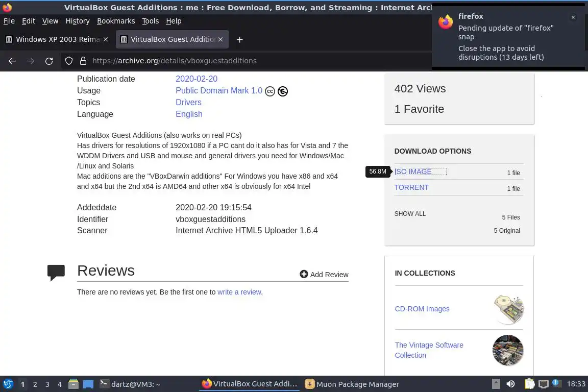Click the update notifier tray icon
Image resolution: width=588 pixels, height=392 pixels.
pos(556,383)
